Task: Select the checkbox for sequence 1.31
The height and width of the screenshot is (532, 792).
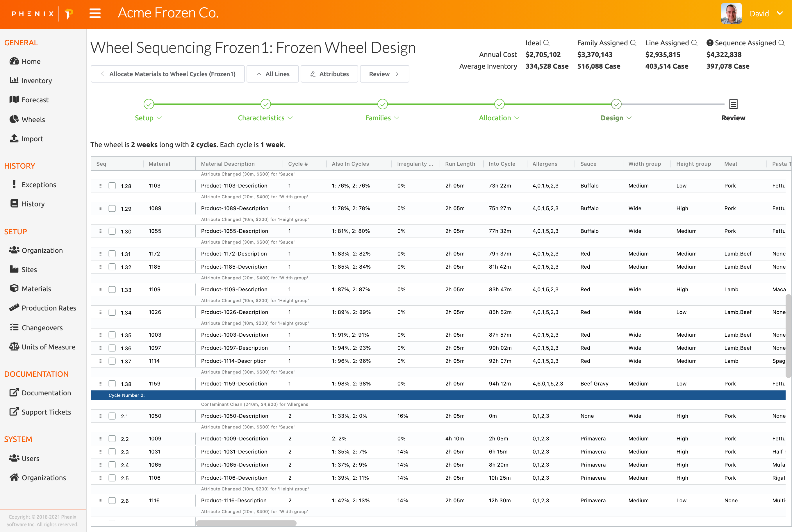Action: coord(112,254)
